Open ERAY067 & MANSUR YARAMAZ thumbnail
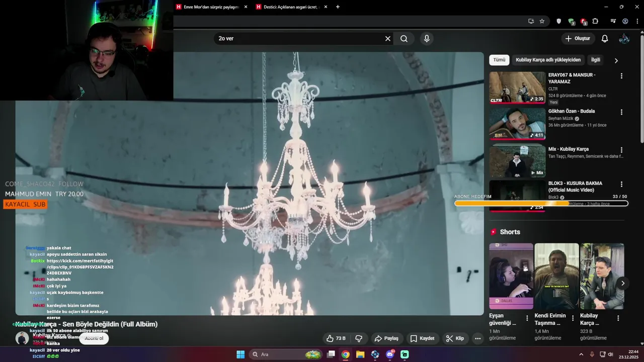The image size is (644, 362). click(x=517, y=87)
